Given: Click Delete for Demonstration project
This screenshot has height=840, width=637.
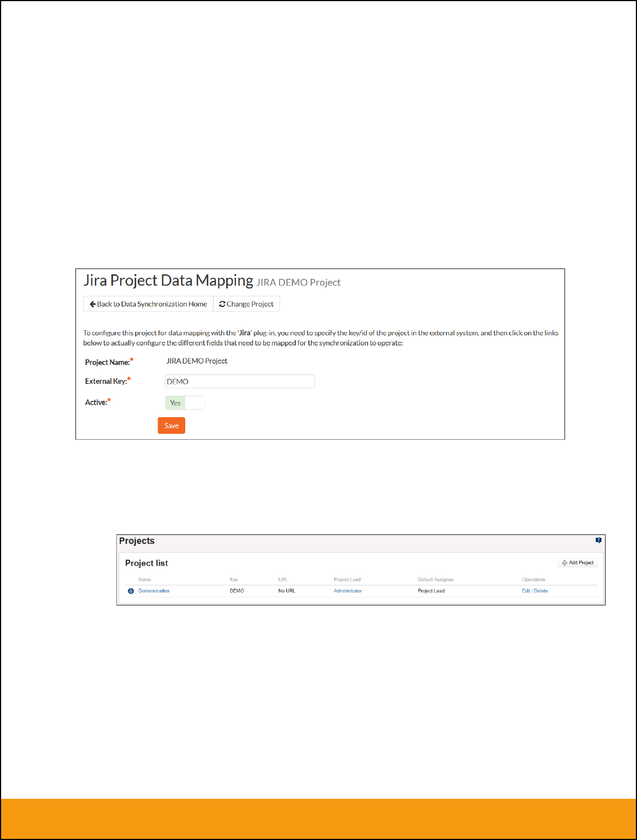Looking at the screenshot, I should pos(541,591).
